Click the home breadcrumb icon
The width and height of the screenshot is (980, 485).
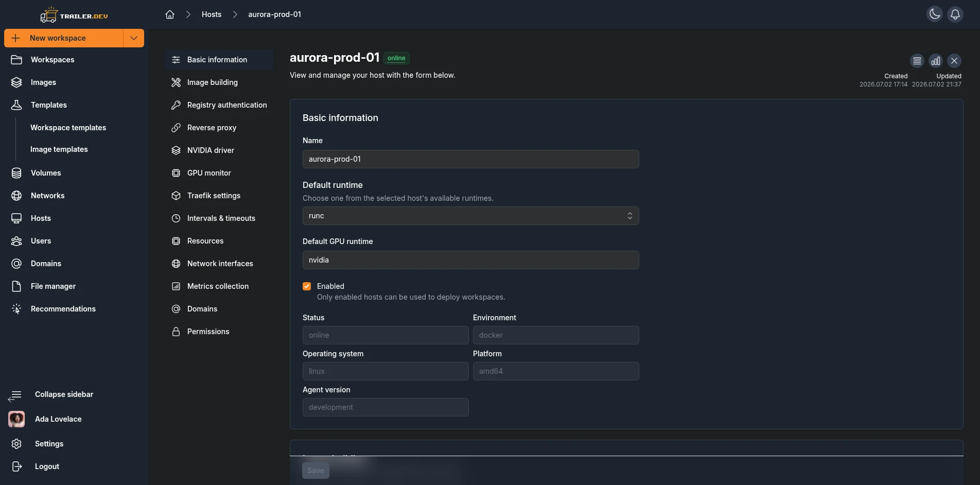tap(170, 14)
